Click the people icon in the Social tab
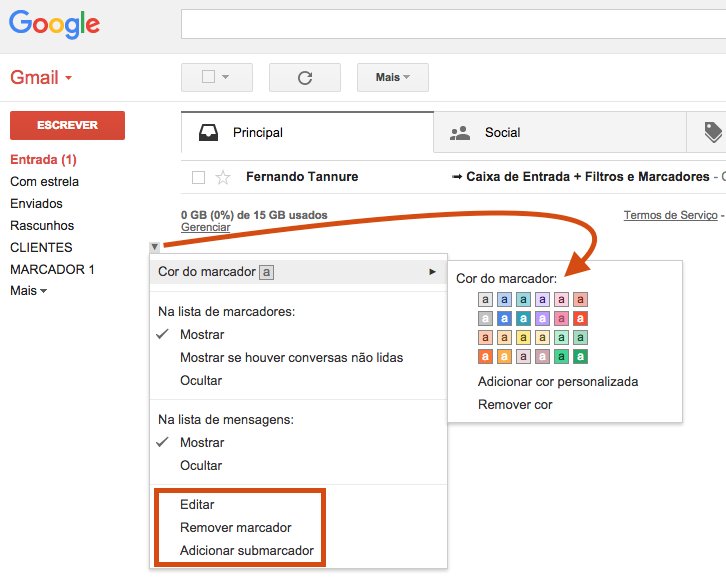726x587 pixels. point(460,133)
